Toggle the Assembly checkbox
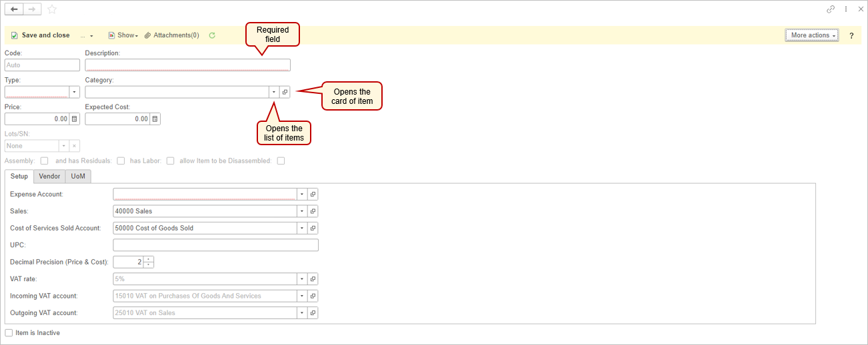 (44, 161)
